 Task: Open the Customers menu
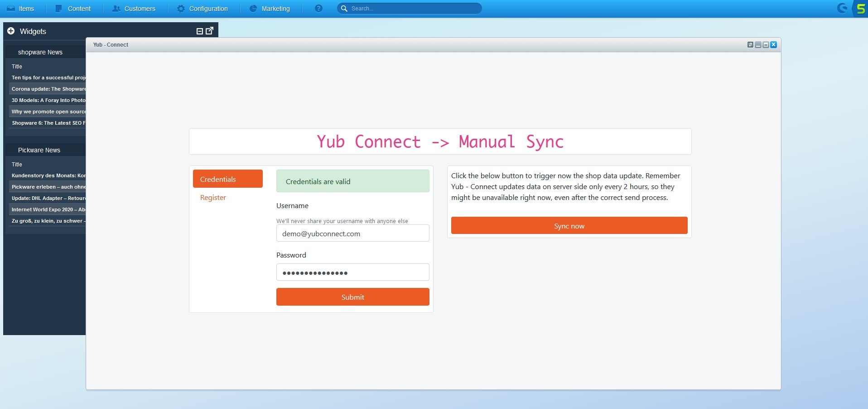click(134, 9)
